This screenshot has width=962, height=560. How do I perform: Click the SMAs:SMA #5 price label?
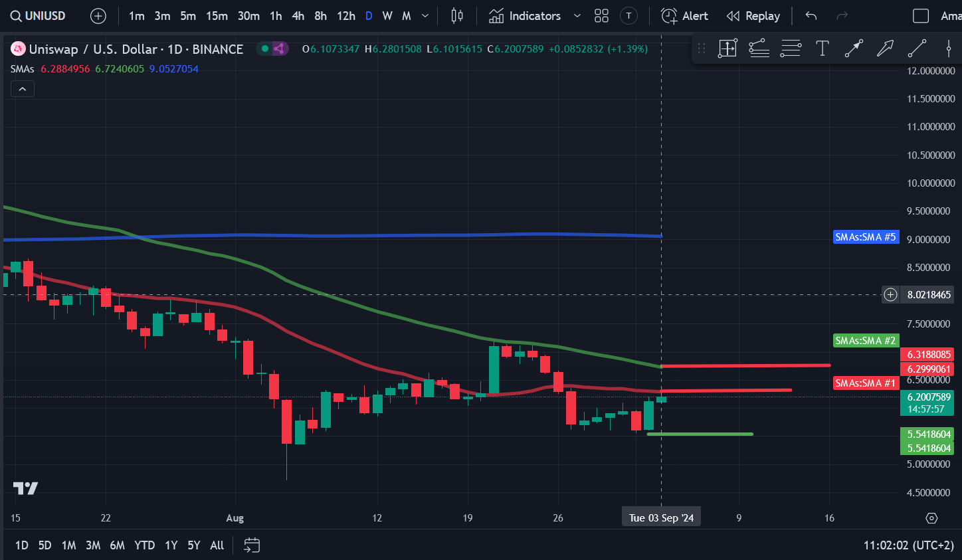[x=866, y=237]
